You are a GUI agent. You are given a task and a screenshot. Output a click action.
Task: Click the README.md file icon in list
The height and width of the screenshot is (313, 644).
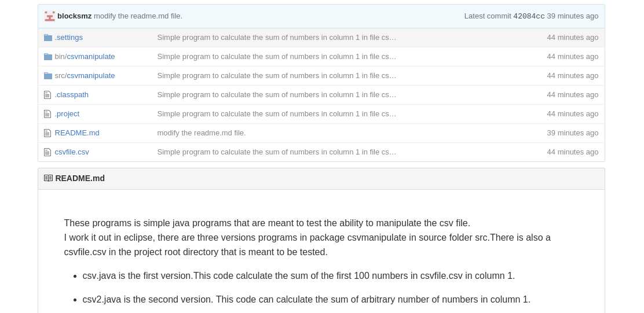47,133
